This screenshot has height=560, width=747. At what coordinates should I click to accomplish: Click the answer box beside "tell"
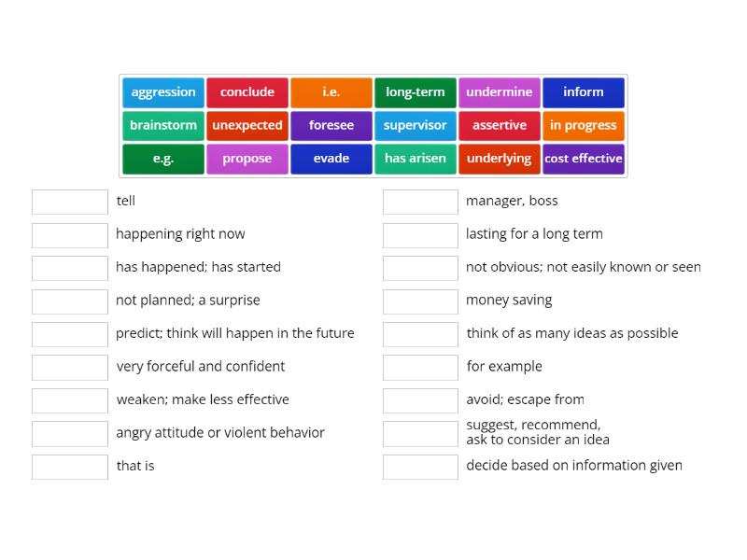pos(69,201)
